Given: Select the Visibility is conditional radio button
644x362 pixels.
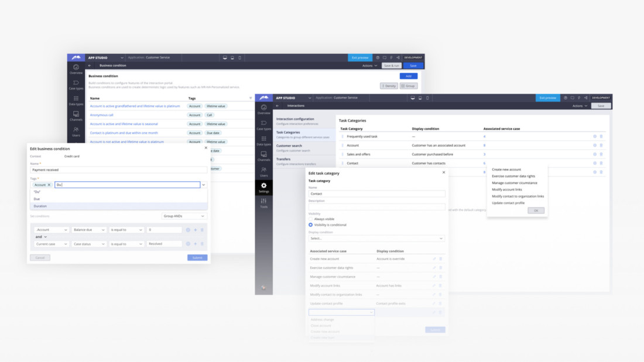Looking at the screenshot, I should click(x=311, y=224).
